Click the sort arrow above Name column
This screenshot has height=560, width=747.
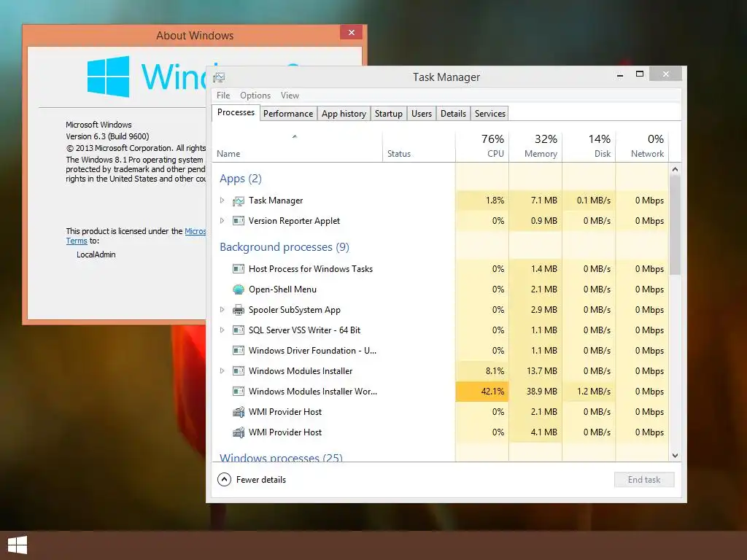(295, 136)
